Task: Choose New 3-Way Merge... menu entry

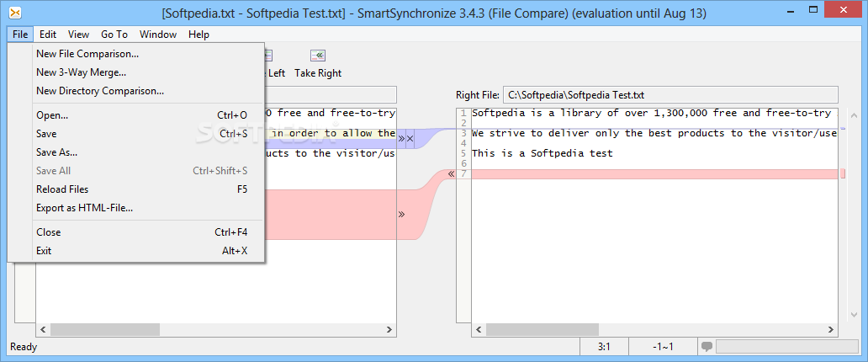Action: pos(135,72)
